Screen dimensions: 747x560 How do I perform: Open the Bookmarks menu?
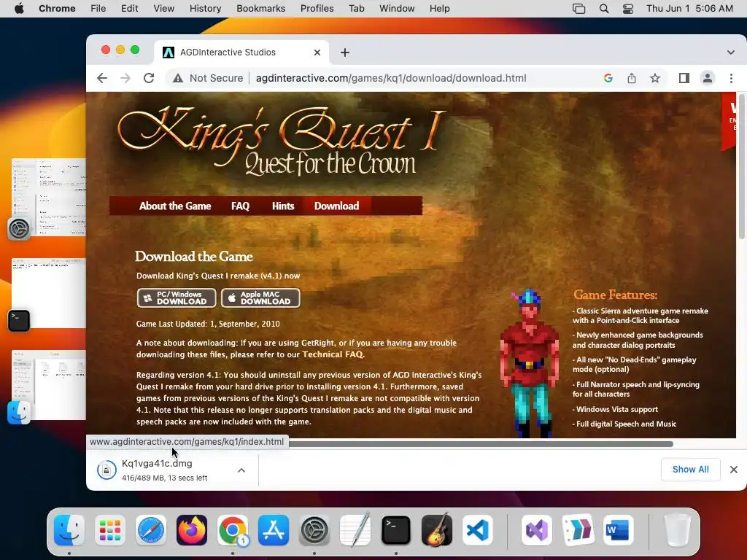(x=260, y=9)
